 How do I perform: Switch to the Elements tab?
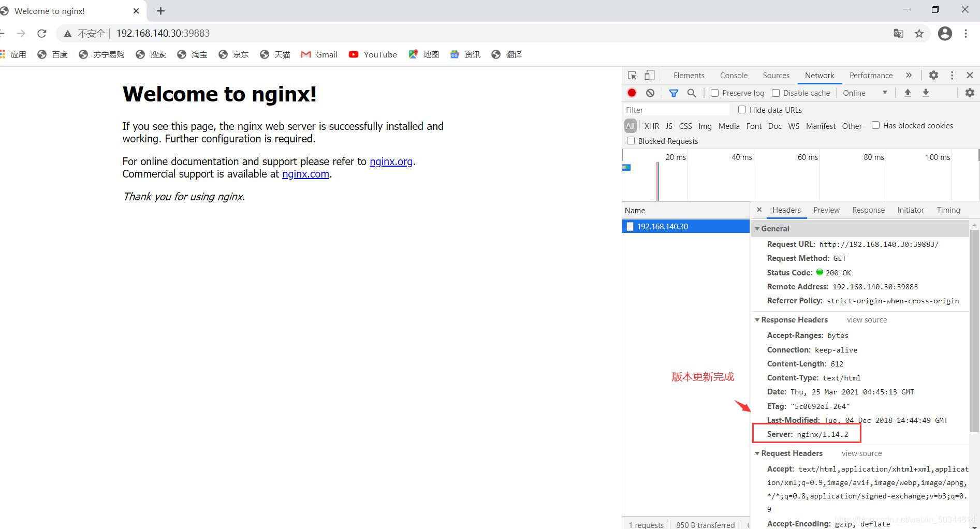[x=689, y=76]
